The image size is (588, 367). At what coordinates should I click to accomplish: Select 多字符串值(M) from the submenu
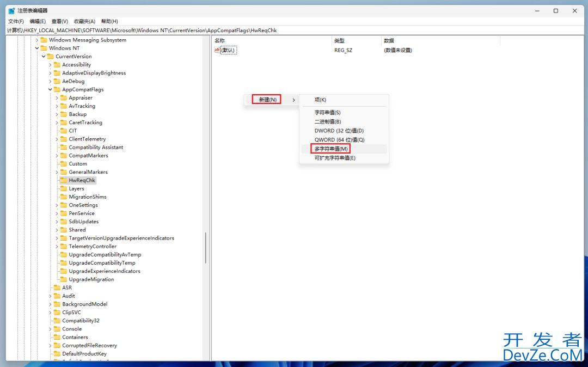tap(344, 149)
